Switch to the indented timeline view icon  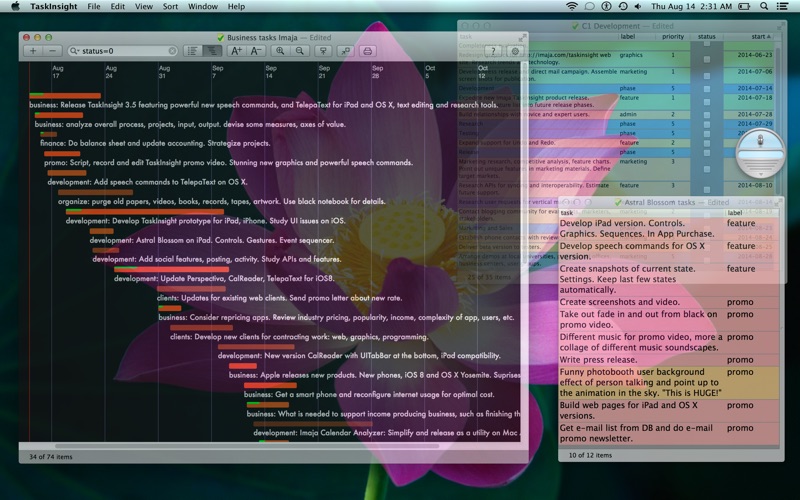coord(212,50)
